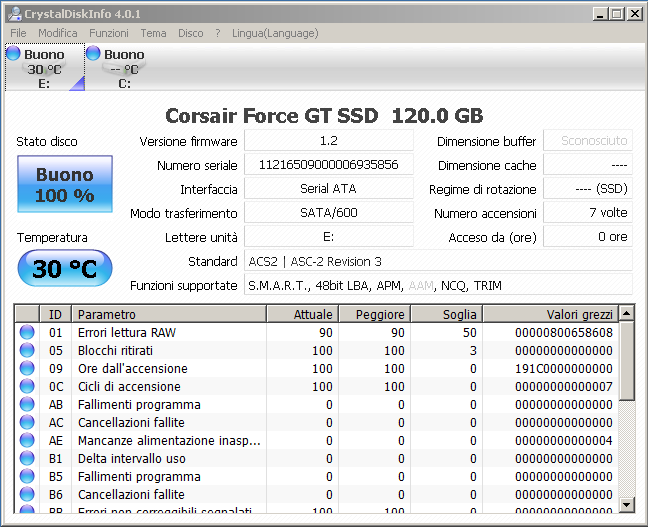Open the Modifica menu
This screenshot has width=648, height=527.
pos(57,33)
